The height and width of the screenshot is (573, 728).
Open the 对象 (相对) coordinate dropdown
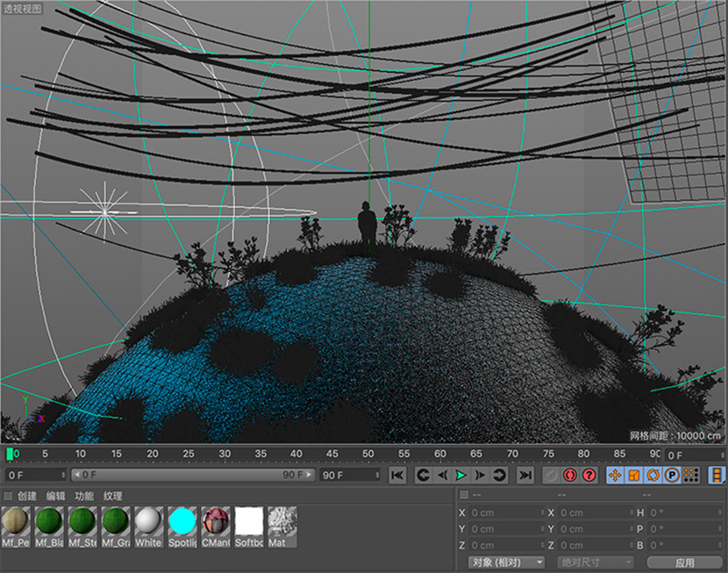click(x=505, y=562)
